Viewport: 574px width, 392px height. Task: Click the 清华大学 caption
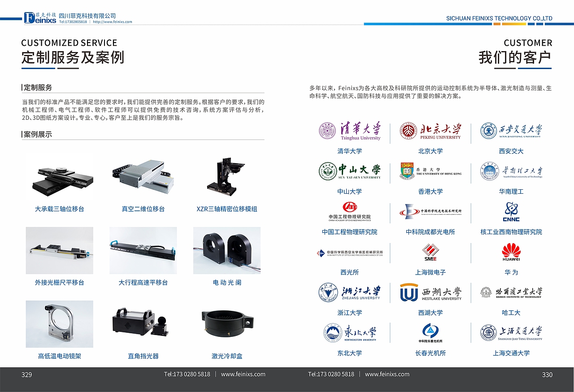[350, 151]
